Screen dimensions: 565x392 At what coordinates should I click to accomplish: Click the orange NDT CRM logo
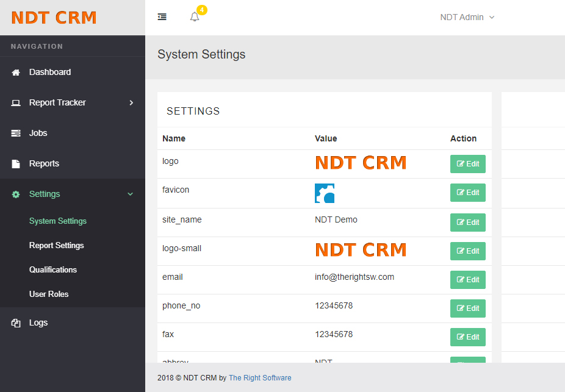click(x=54, y=16)
